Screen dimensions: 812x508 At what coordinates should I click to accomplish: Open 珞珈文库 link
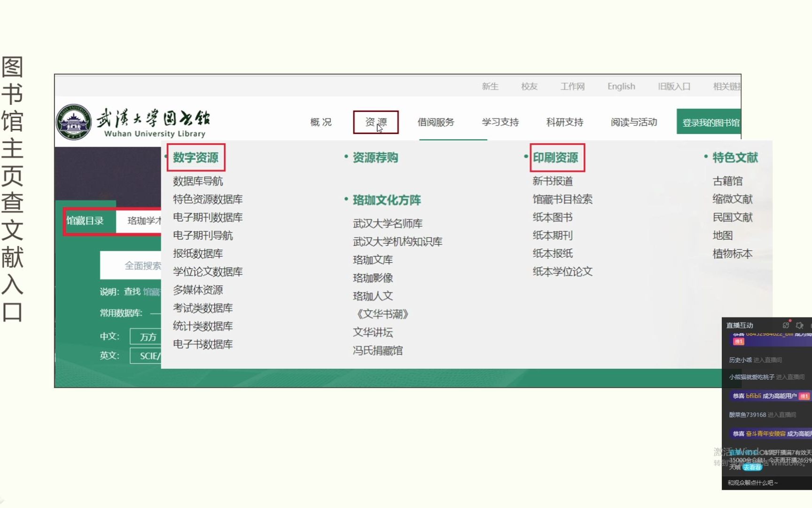pos(373,260)
